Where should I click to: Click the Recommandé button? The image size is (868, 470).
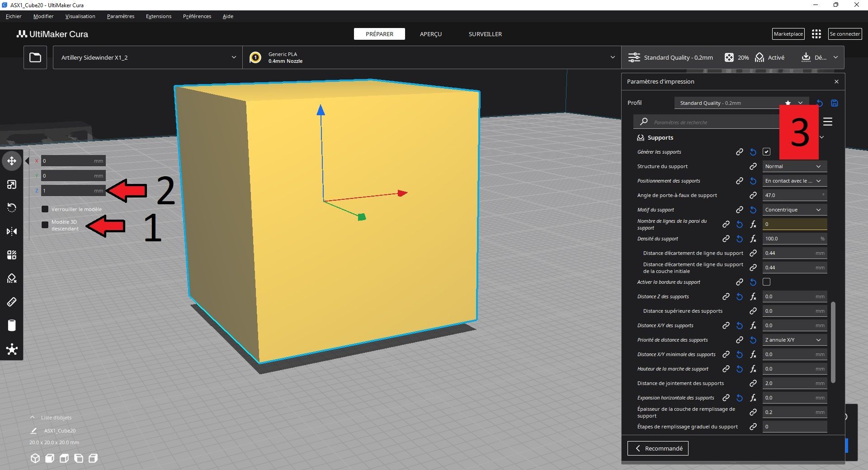click(658, 448)
